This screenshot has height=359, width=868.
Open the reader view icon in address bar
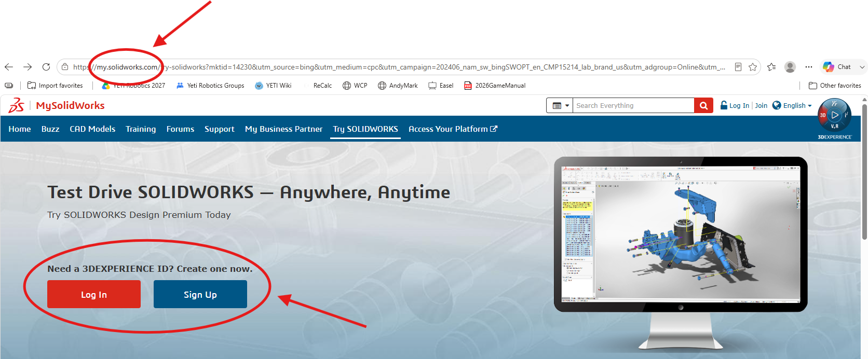(x=738, y=67)
